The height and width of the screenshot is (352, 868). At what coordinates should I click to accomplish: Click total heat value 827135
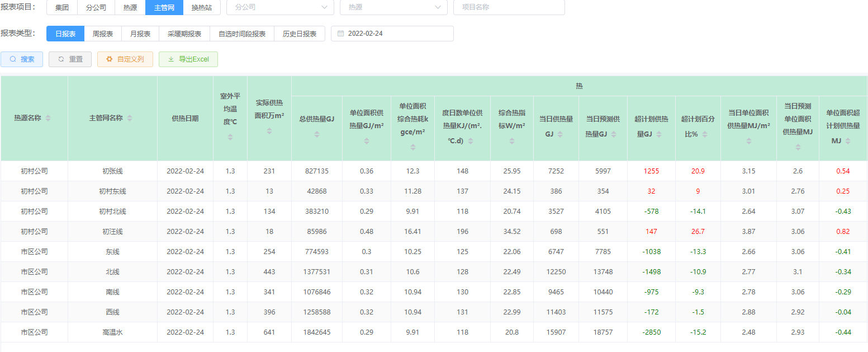tap(316, 171)
